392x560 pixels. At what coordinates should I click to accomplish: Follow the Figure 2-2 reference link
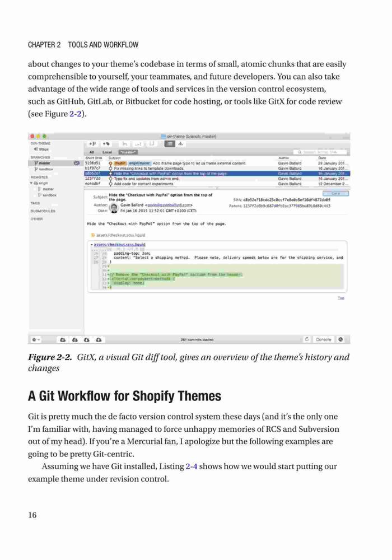click(x=75, y=114)
